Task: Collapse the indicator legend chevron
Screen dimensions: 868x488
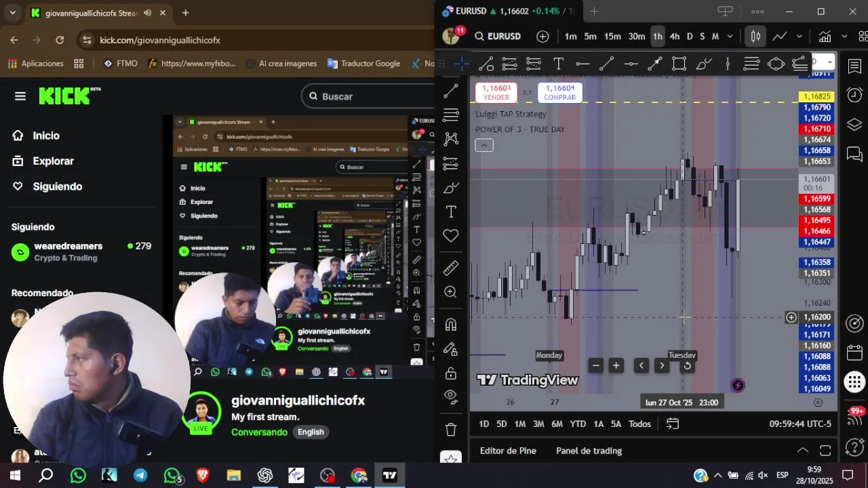Action: point(484,145)
